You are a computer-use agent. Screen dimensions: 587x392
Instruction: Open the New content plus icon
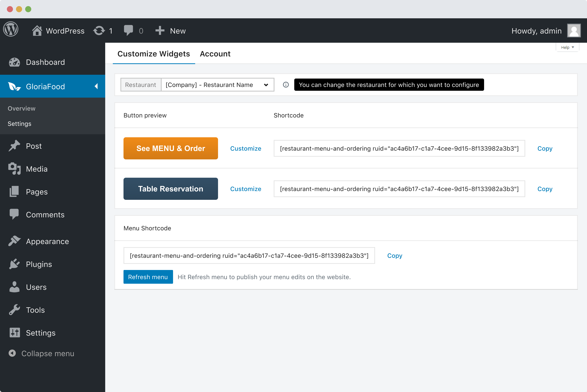(160, 30)
